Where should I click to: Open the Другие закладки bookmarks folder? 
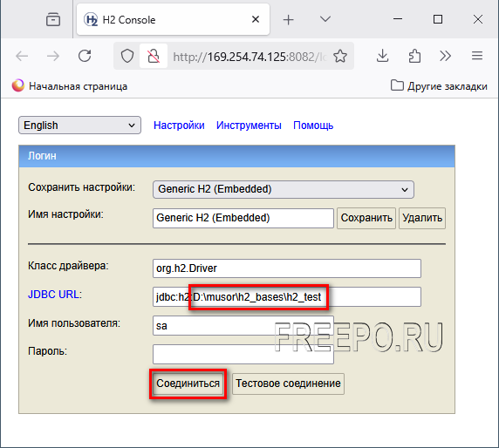coord(439,86)
